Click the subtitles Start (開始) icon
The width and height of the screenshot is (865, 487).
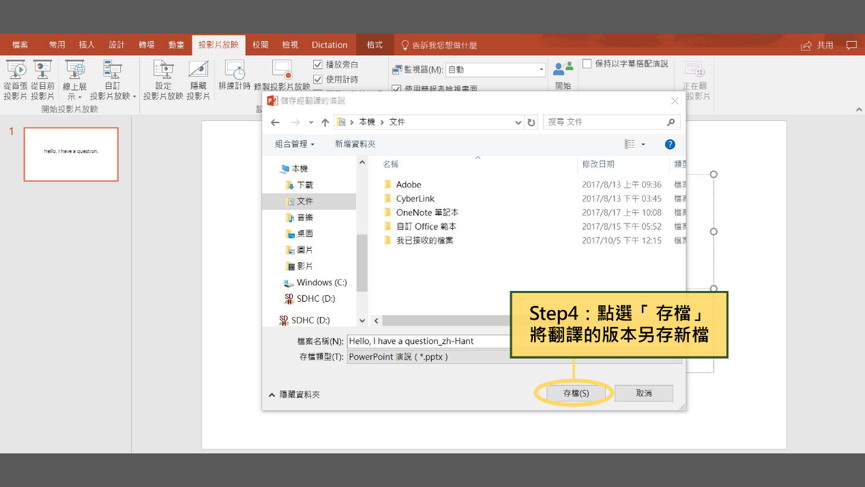tap(563, 75)
